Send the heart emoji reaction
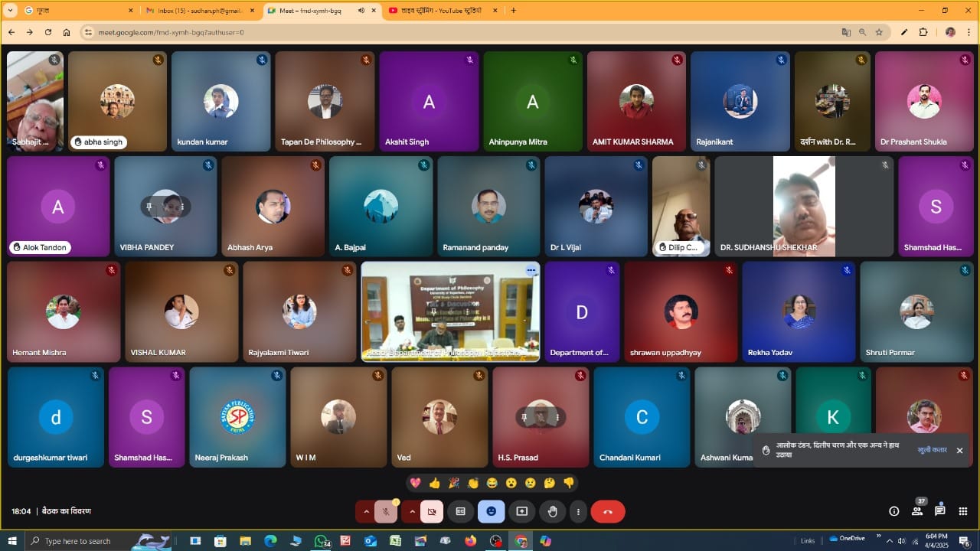The height and width of the screenshot is (551, 980). tap(416, 483)
